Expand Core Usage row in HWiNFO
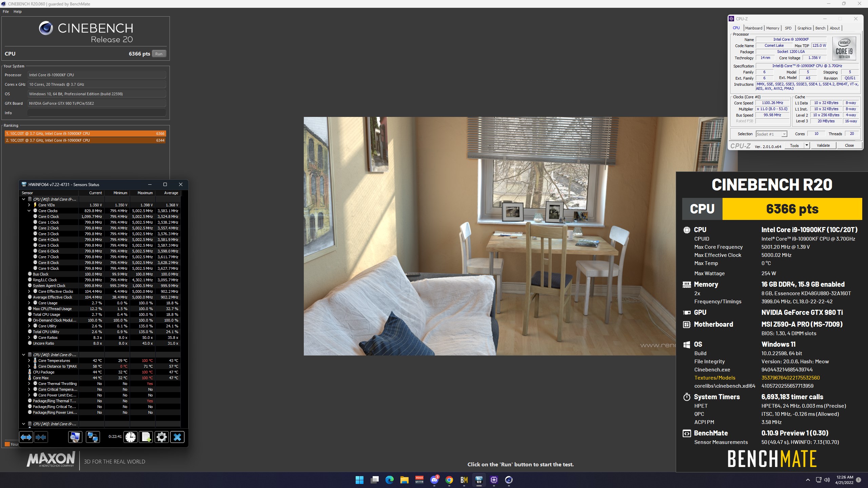Screen dimensions: 868x488 pos(29,303)
